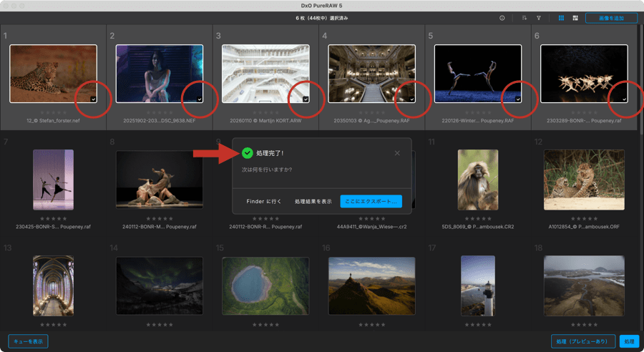Select the aerial lake thumbnail 15
The height and width of the screenshot is (352, 644).
pyautogui.click(x=265, y=286)
